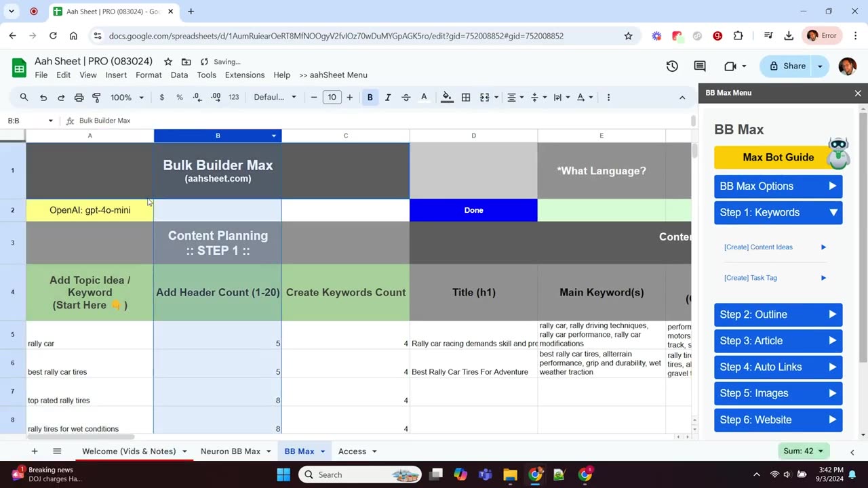This screenshot has height=488, width=868.
Task: Collapse Step 1: Keywords section
Action: point(778,213)
